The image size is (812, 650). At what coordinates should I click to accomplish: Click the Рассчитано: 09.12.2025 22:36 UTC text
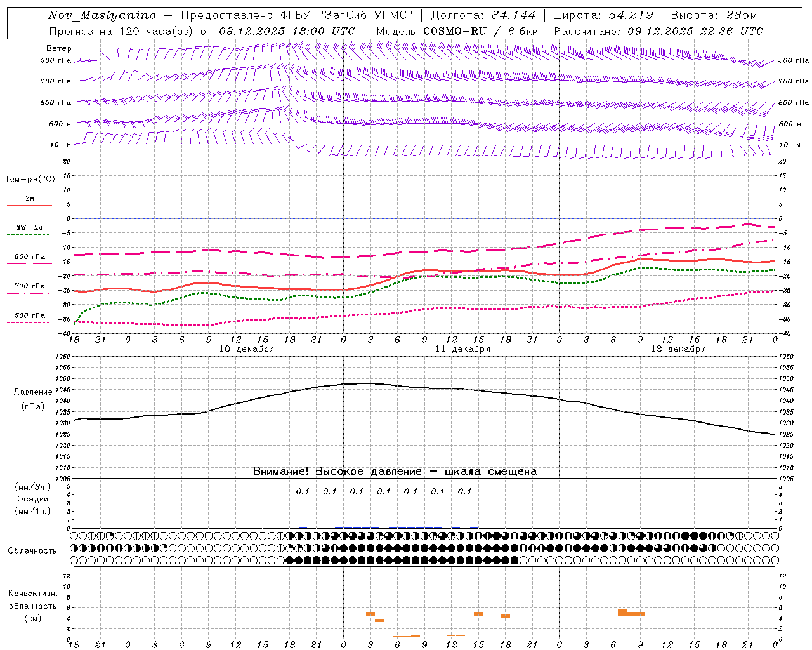658,31
